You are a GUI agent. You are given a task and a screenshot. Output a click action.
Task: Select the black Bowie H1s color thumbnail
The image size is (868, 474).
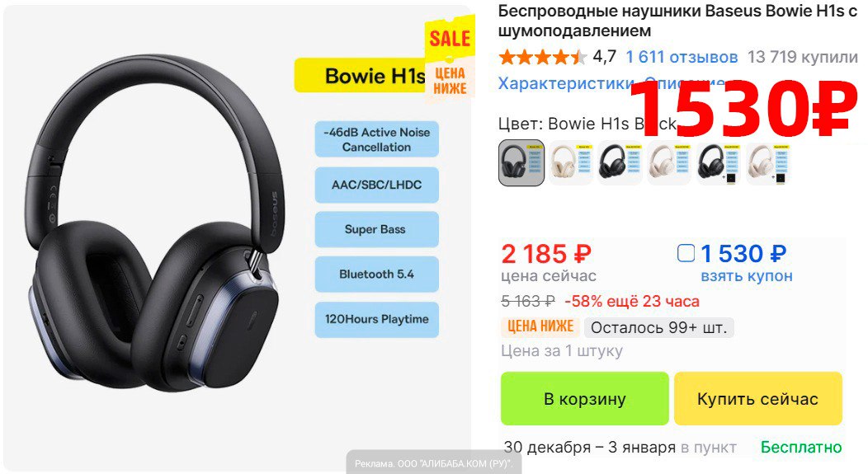(x=521, y=162)
